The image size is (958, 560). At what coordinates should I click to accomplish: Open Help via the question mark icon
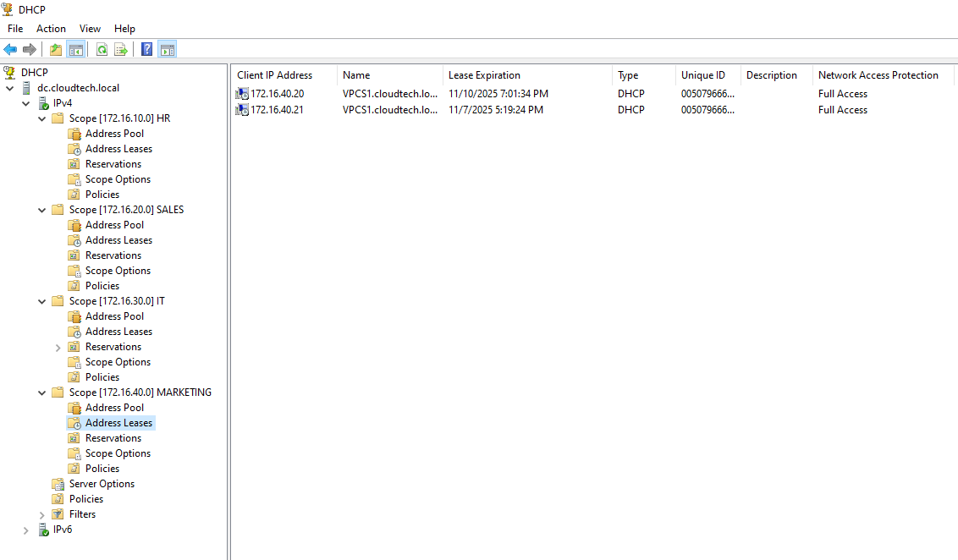[x=147, y=50]
